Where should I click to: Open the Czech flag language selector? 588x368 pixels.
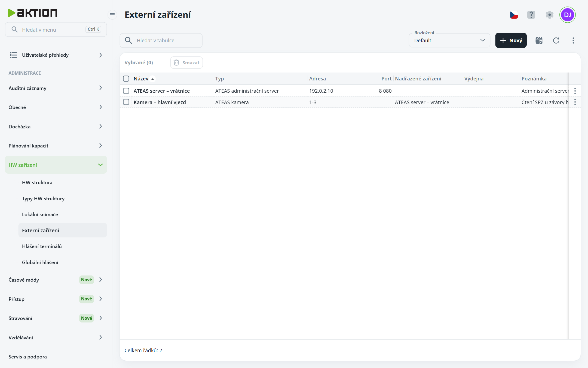coord(514,15)
